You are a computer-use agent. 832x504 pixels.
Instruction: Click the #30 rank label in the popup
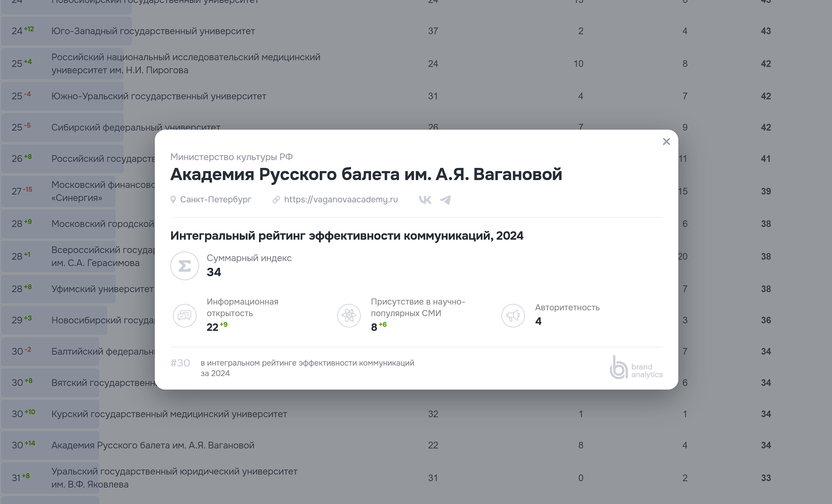(180, 363)
